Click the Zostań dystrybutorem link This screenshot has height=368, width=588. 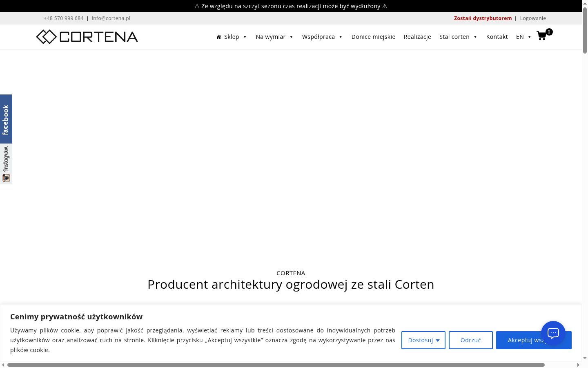point(483,18)
